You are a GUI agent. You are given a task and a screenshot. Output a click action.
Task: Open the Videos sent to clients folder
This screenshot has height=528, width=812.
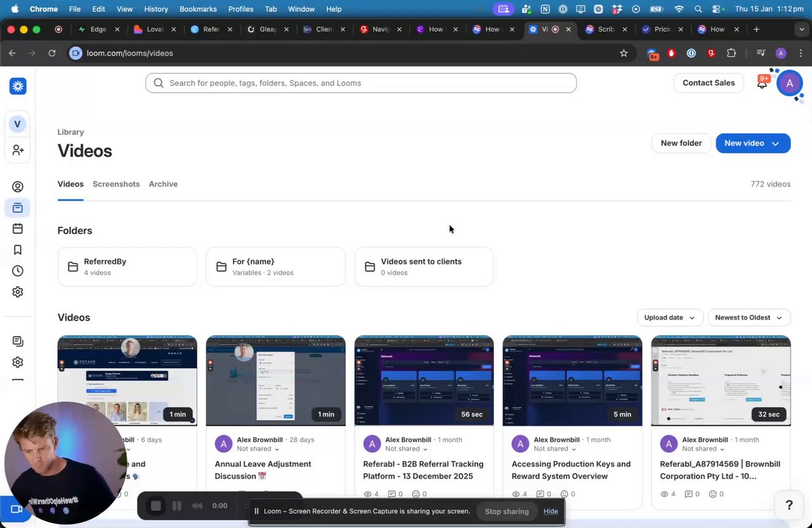[x=424, y=267]
